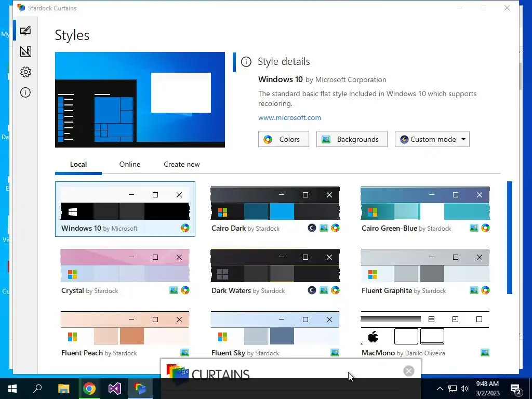The width and height of the screenshot is (532, 399).
Task: Open the notification center icon
Action: point(516,389)
